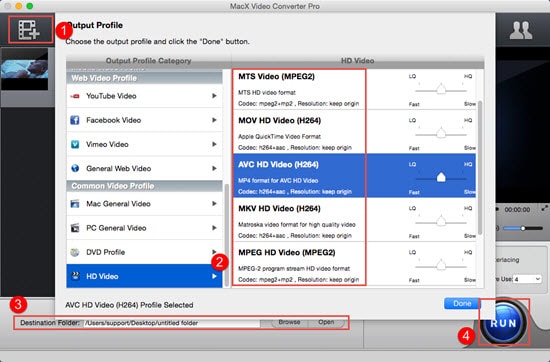Open the user accounts icon at top right
This screenshot has height=362, width=550.
pyautogui.click(x=521, y=30)
